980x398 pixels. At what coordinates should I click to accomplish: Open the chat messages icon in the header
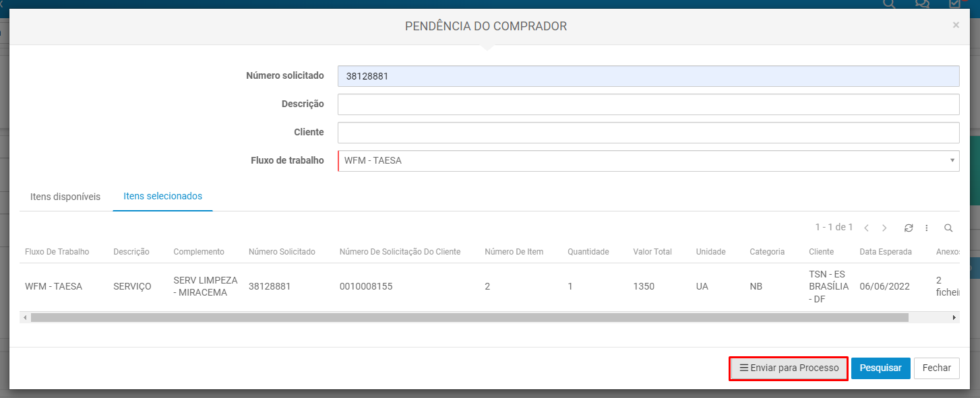point(921,4)
